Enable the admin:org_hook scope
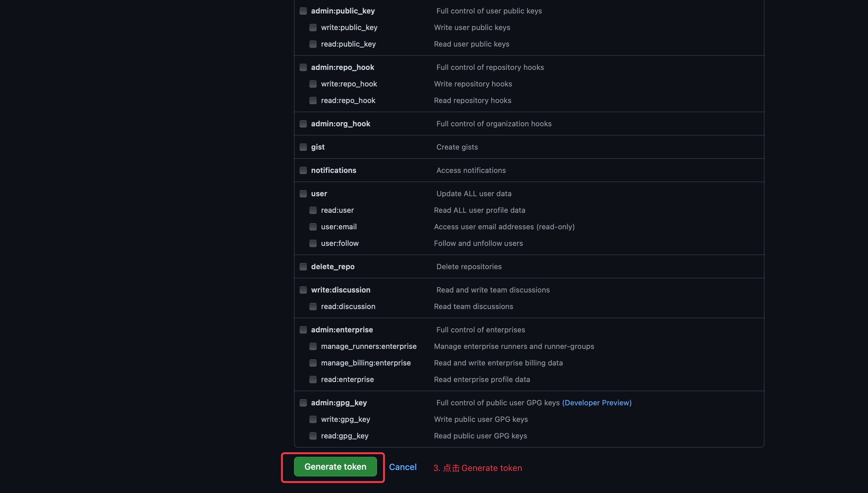 click(303, 124)
